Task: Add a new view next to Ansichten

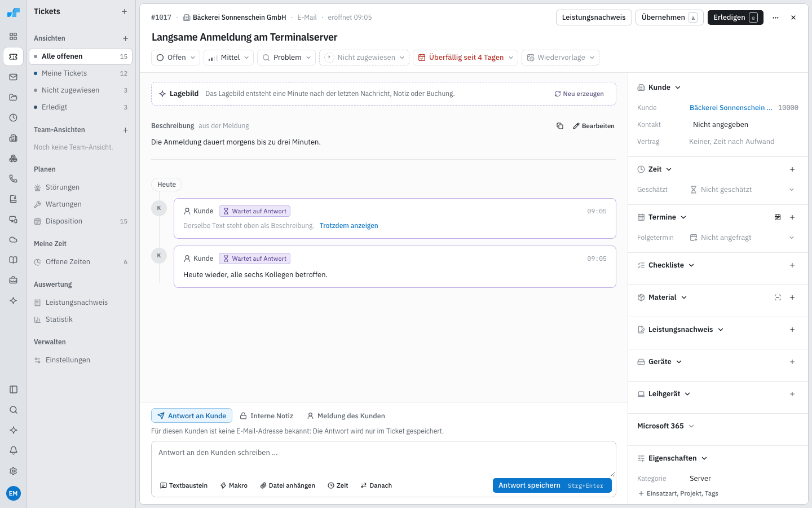Action: [125, 38]
